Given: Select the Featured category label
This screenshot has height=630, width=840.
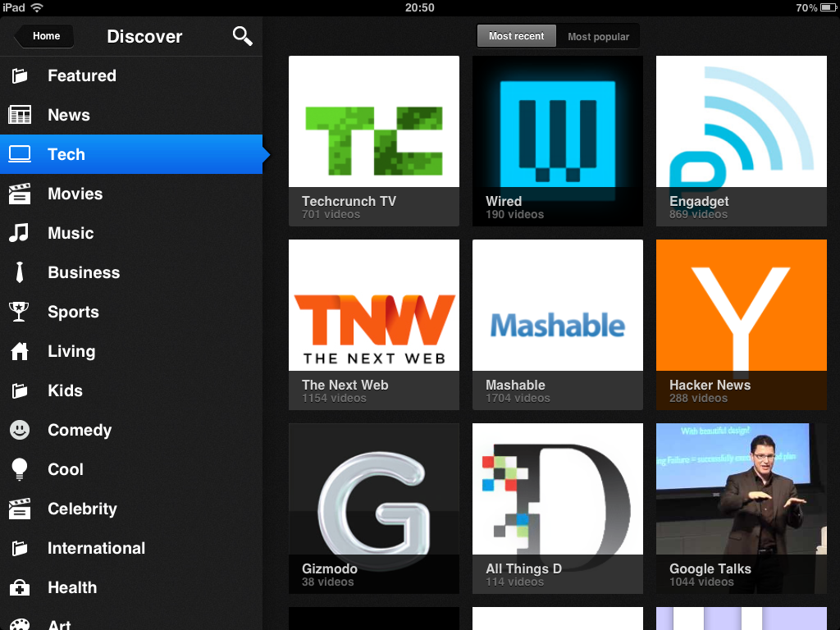Looking at the screenshot, I should pos(82,75).
